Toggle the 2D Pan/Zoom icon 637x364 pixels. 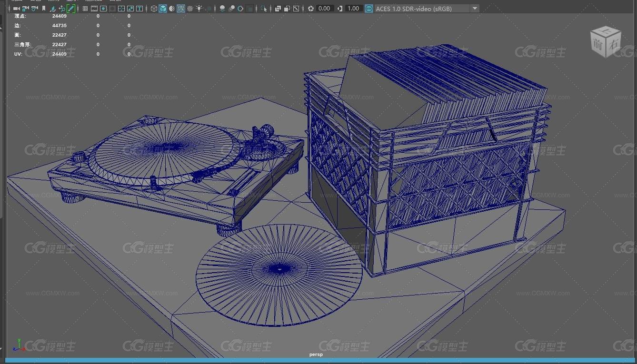click(x=62, y=9)
